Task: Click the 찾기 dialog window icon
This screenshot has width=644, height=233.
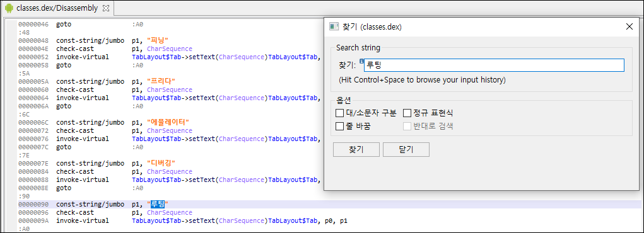Action: [x=334, y=26]
